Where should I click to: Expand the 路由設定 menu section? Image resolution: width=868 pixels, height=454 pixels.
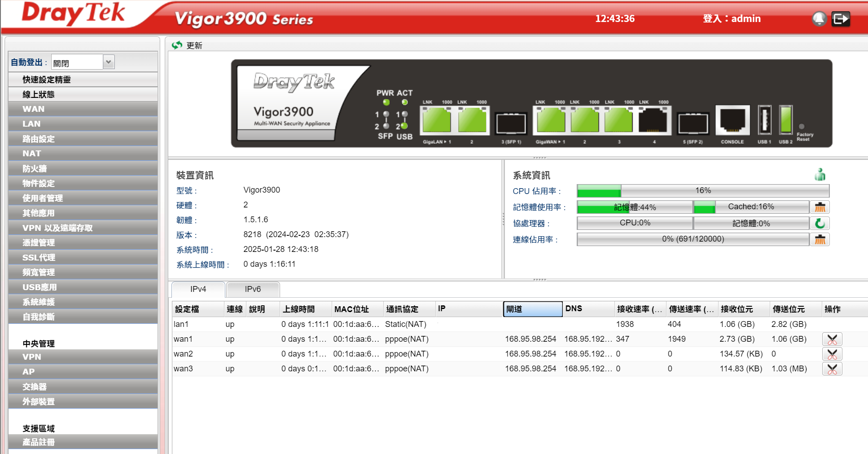83,138
